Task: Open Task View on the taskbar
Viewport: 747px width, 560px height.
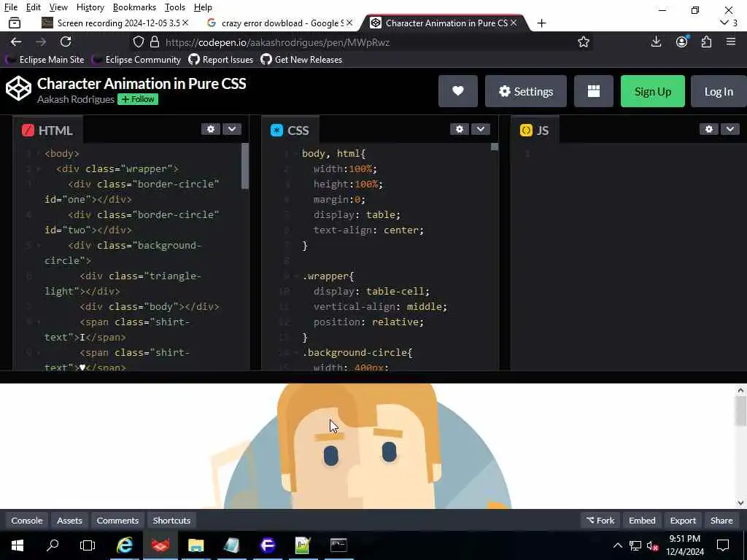Action: [x=88, y=545]
